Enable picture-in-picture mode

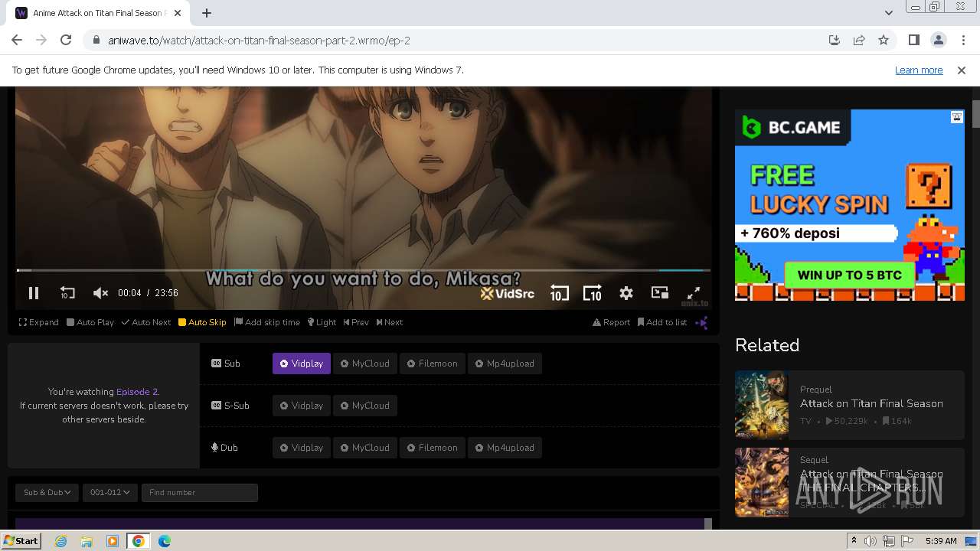(x=660, y=293)
